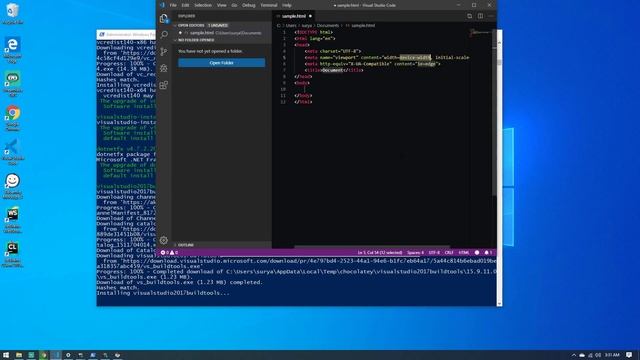Viewport: 640px width, 360px height.
Task: Click the 1 Unsaved badge in Open Editors
Action: click(218, 25)
